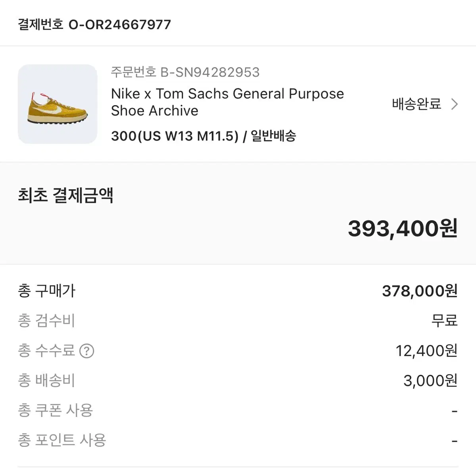Tap the 총 수수료 fee label
476x469 pixels.
tap(46, 351)
